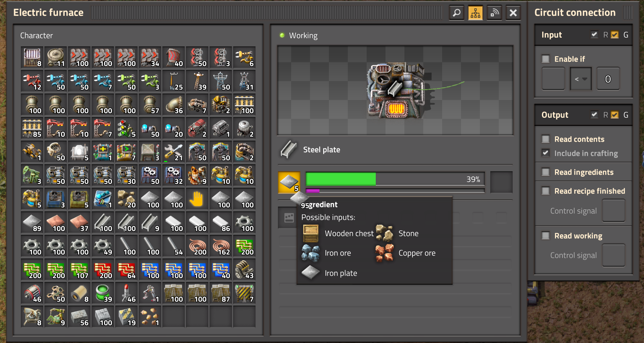Select small electric pole stack of 25
Screen dimensions: 644x343
[174, 81]
